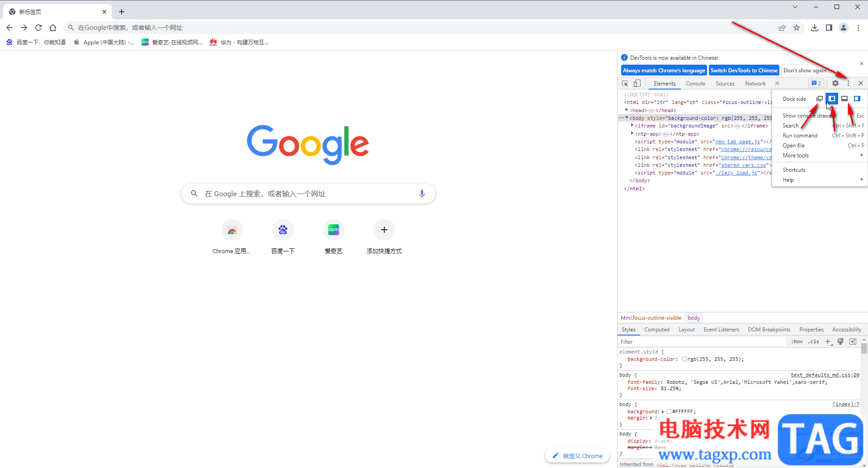Click Don't show again button
Screen dimensions: 868x468
click(x=805, y=71)
